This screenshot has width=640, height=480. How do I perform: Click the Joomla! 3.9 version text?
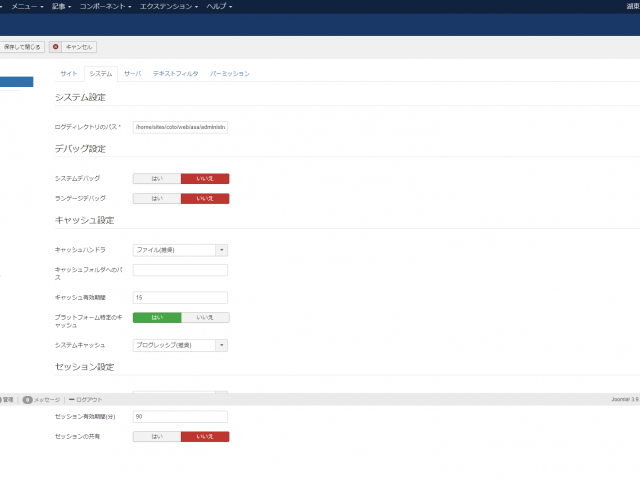pos(625,400)
